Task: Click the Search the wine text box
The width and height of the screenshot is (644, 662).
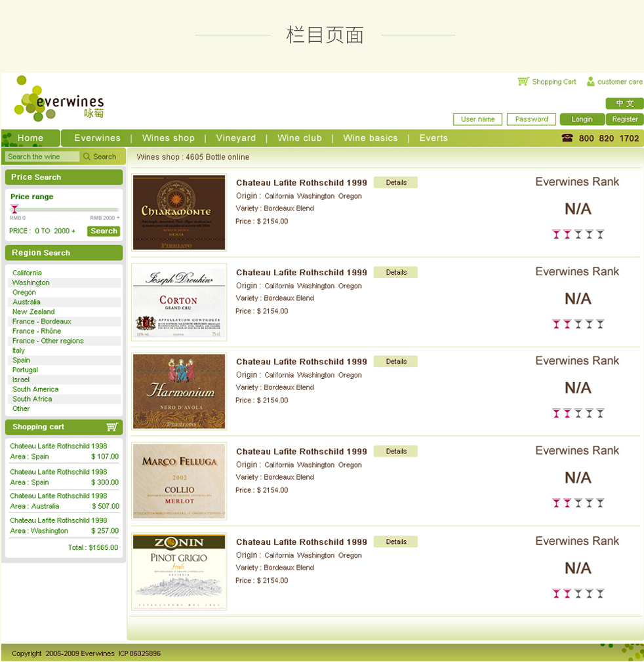Action: pyautogui.click(x=42, y=157)
